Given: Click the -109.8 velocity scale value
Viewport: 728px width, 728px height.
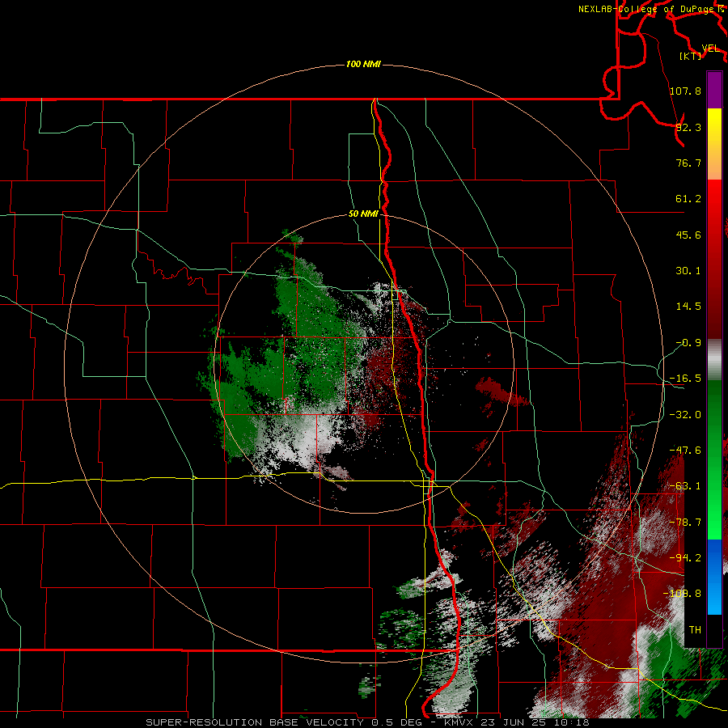Looking at the screenshot, I should click(x=682, y=594).
